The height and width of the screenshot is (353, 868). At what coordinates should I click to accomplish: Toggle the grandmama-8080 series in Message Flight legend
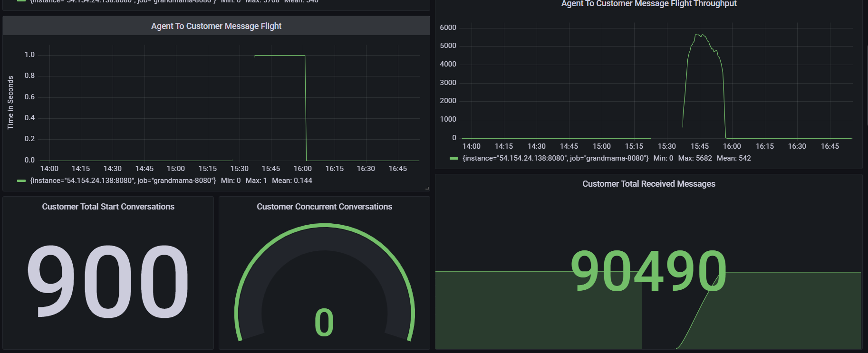(x=123, y=181)
